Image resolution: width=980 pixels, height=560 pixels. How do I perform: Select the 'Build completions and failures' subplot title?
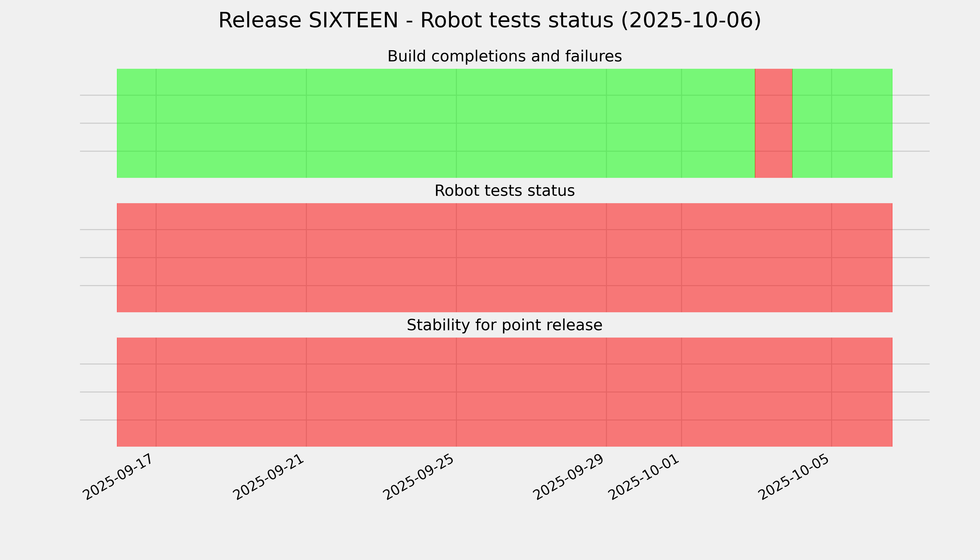(504, 56)
